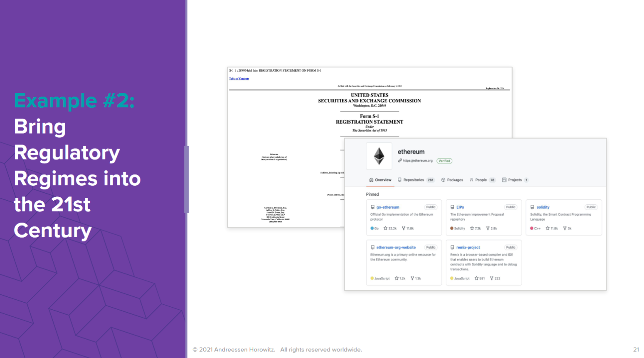
Task: Click the repo icon next to solidity
Action: coord(532,207)
